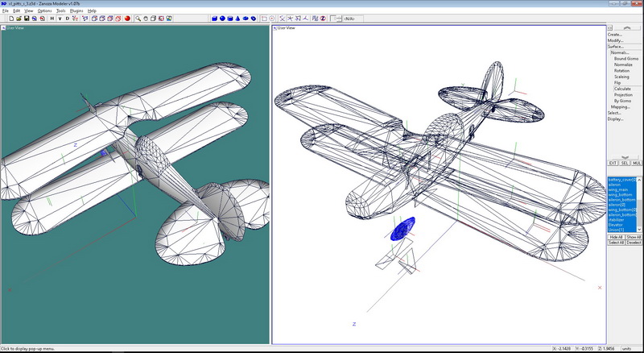This screenshot has width=644, height=353.
Task: Expand the Display... panel section
Action: click(x=616, y=119)
